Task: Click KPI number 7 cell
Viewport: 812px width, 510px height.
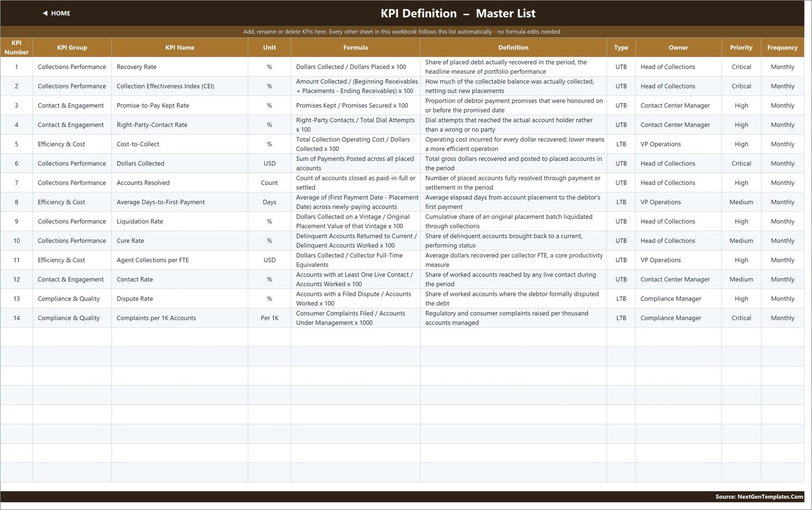Action: coord(16,183)
